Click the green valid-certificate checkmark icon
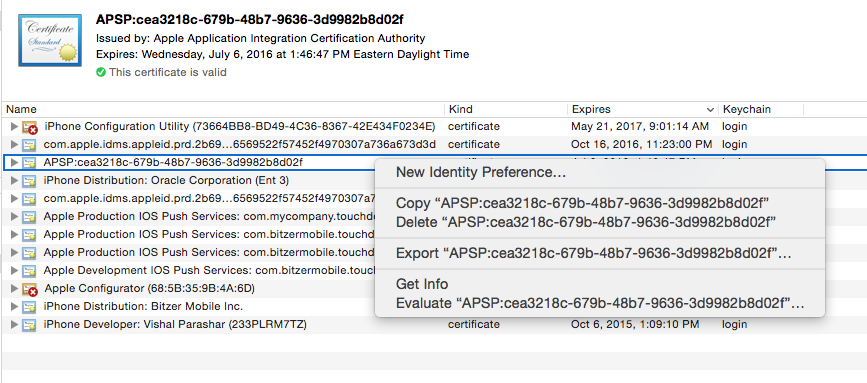 [x=101, y=72]
